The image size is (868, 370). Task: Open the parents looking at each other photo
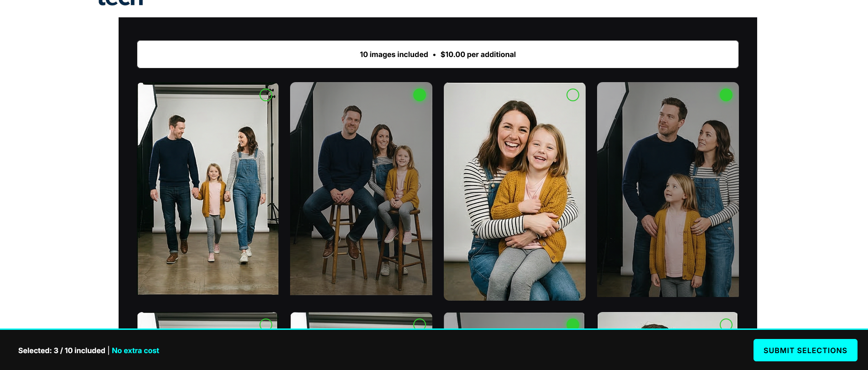click(x=668, y=192)
